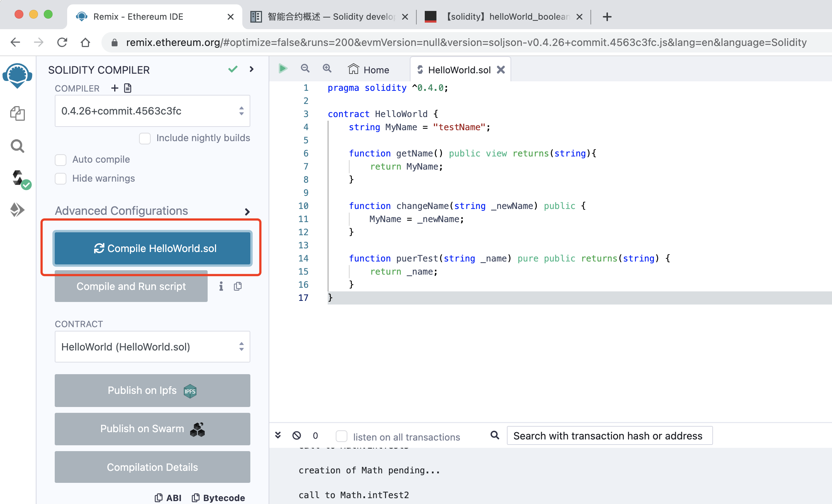Toggle the Auto compile checkbox
Screen dimensions: 832x504
point(61,159)
